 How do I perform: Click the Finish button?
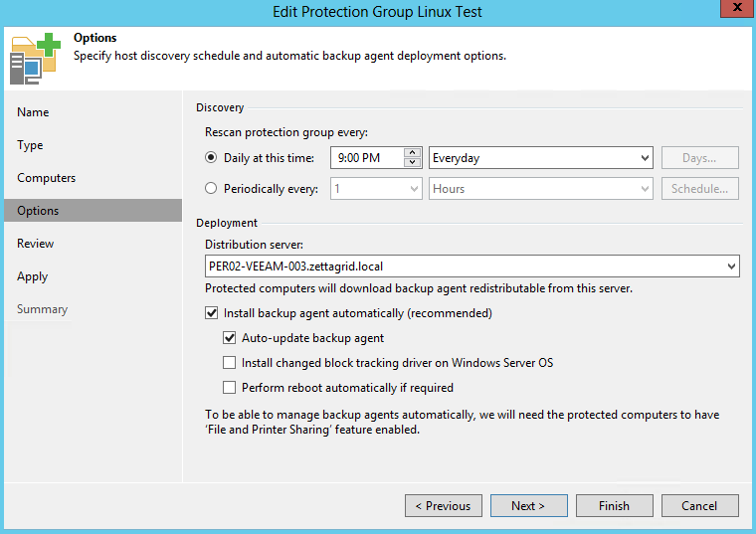pos(615,505)
